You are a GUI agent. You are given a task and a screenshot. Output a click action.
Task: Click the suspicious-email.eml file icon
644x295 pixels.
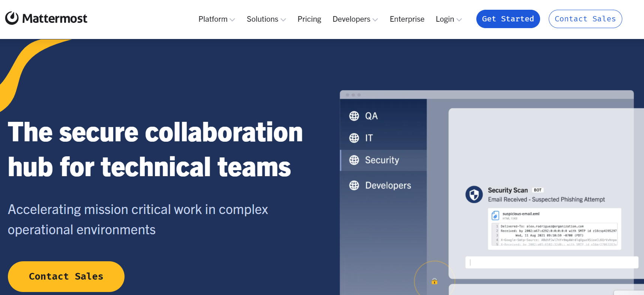[495, 216]
